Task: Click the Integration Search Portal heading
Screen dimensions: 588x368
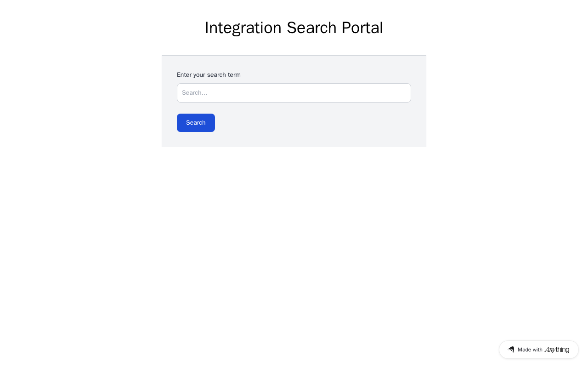Action: (x=294, y=28)
